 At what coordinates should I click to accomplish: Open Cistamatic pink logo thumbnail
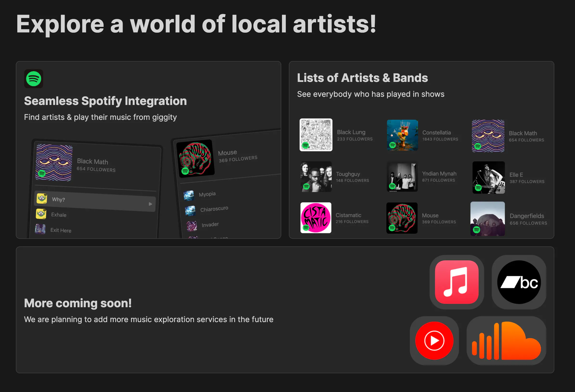[x=316, y=218]
